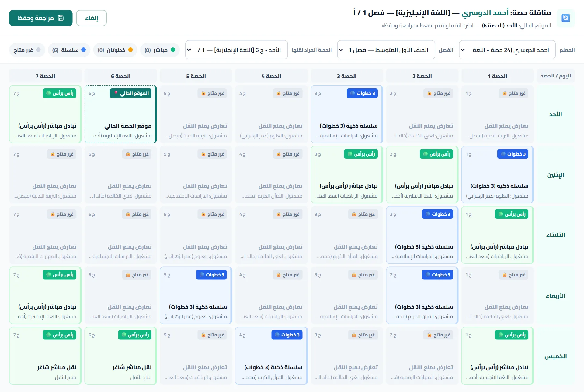Click 3 steps badge in Monday period 1
584x392 pixels.
tap(513, 154)
